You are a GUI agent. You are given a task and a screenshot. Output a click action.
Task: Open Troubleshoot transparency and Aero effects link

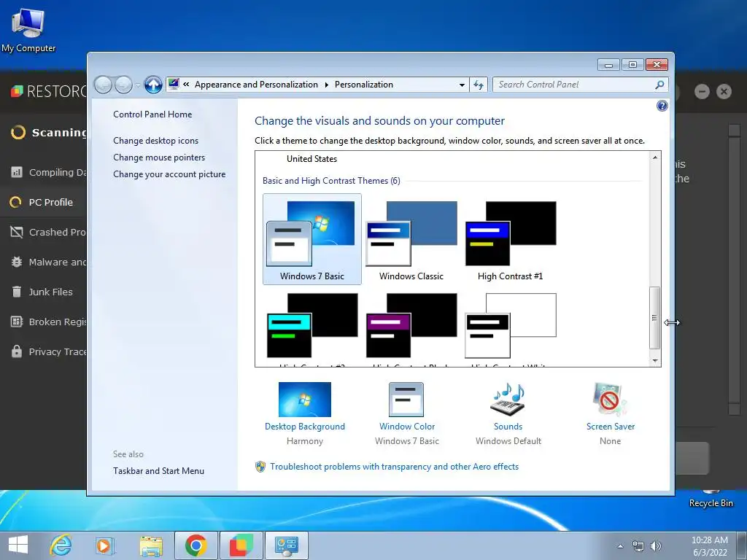coord(394,467)
